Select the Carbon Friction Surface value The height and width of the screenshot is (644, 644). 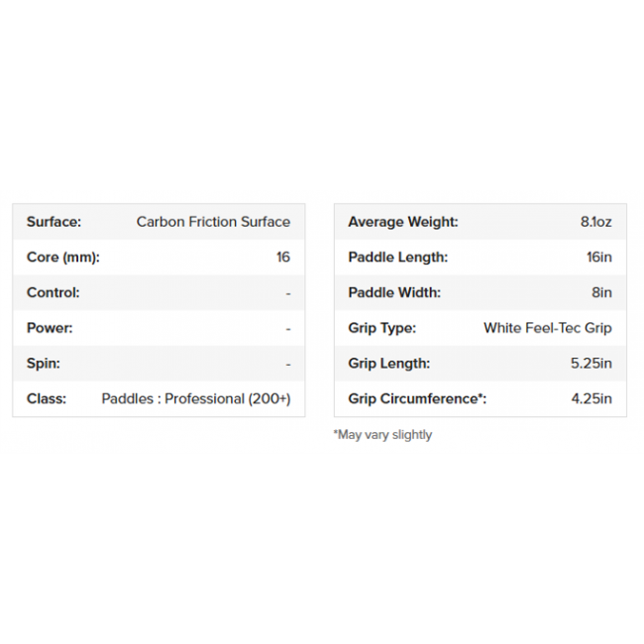point(213,222)
